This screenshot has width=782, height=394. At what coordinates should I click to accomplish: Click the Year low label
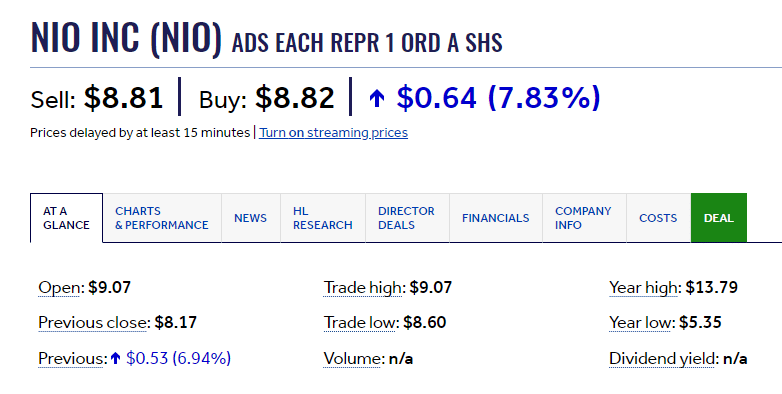click(x=641, y=323)
